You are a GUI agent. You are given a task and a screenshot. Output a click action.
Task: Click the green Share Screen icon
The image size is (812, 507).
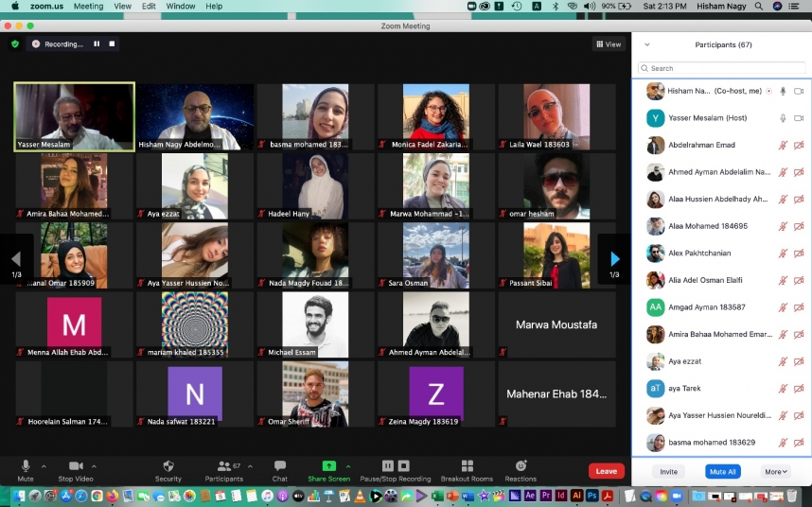click(x=328, y=465)
